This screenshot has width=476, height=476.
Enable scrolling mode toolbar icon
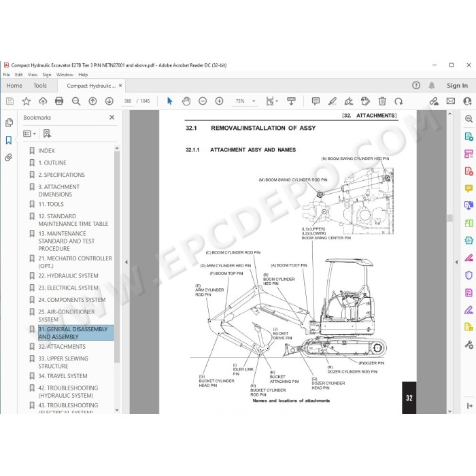pyautogui.click(x=291, y=101)
